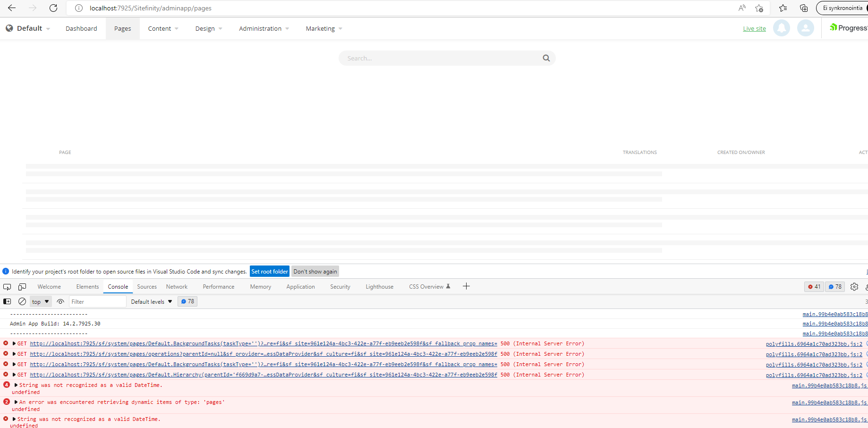Toggle the live expression eye icon
The width and height of the screenshot is (868, 428).
point(60,301)
